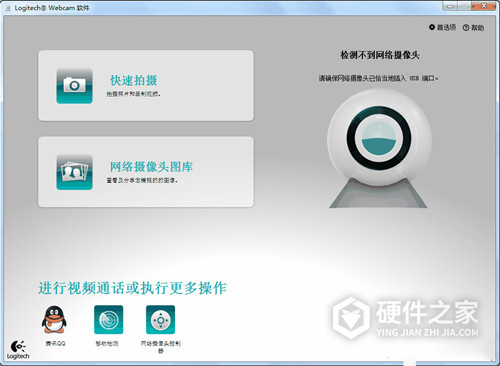Viewport: 500px width, 366px height.
Task: Close the Logitech Webcam window
Action: click(483, 6)
